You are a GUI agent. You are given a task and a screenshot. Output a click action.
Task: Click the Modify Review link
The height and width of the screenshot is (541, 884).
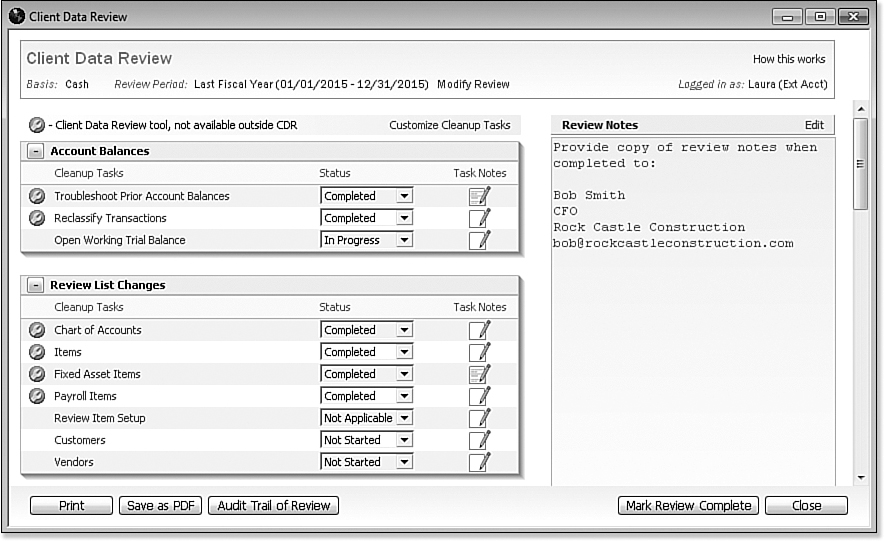point(473,84)
